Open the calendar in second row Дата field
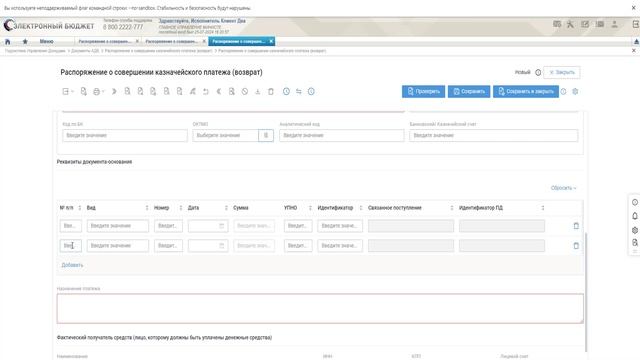 tap(222, 246)
